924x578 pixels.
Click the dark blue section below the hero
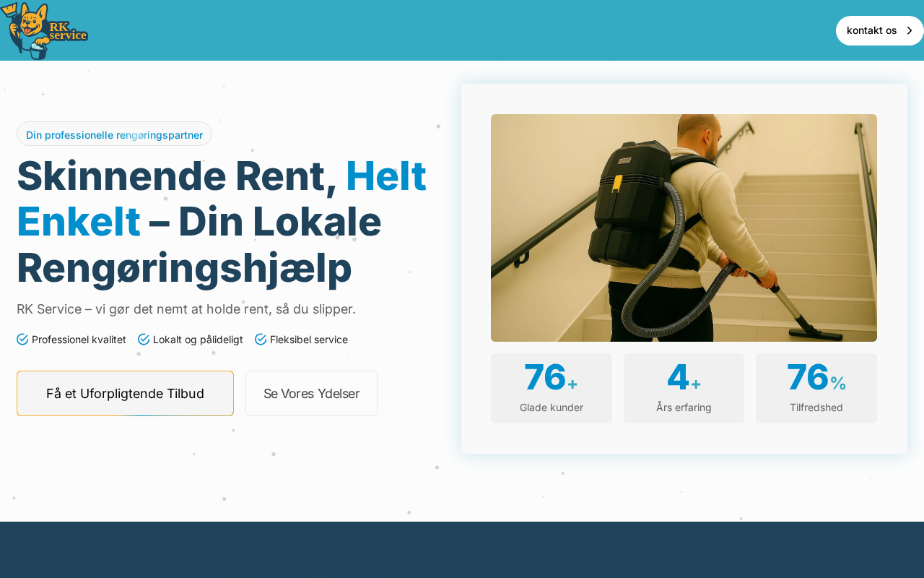[462, 550]
